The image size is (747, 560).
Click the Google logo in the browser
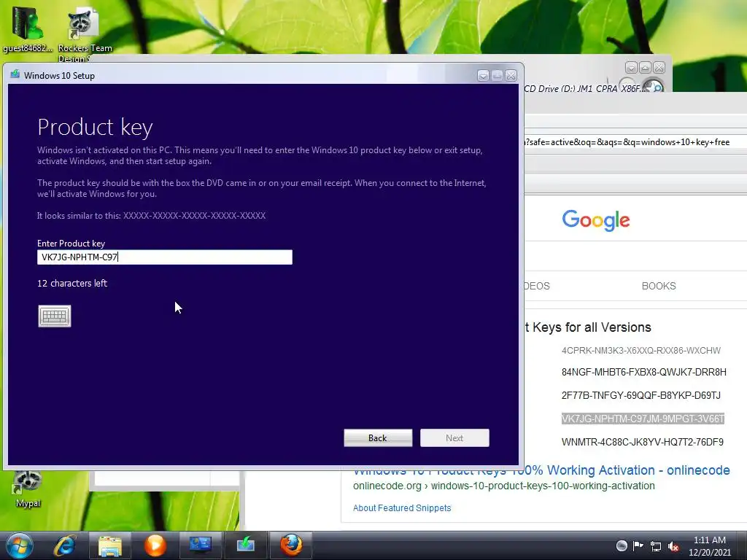point(596,220)
